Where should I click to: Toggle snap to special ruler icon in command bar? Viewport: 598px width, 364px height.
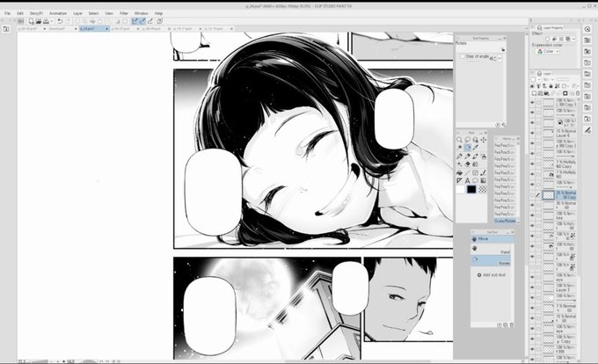[x=142, y=21]
